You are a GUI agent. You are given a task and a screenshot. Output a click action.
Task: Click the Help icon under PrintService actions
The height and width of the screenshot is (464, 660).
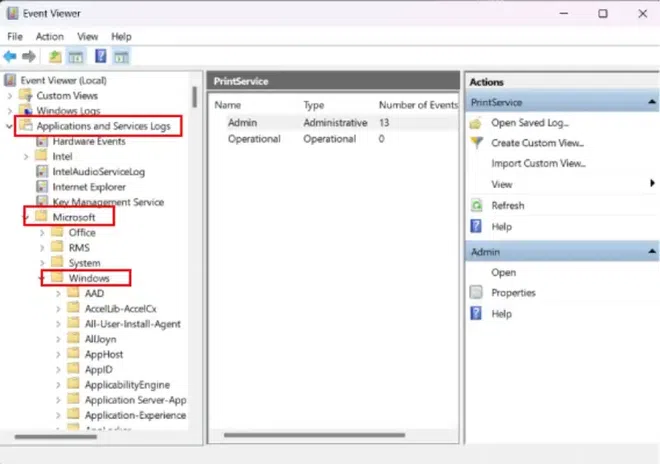click(476, 227)
